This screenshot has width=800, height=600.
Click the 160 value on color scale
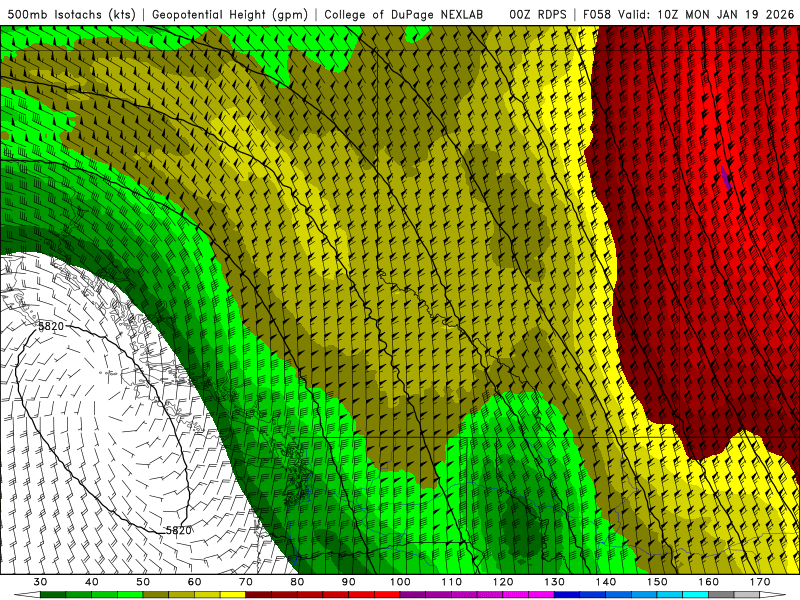click(x=709, y=582)
